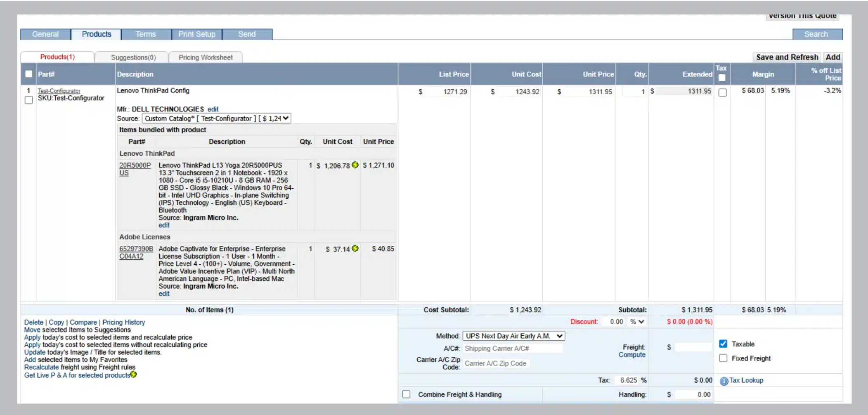Open the Source Custom Catalog dropdown
The width and height of the screenshot is (868, 415).
217,119
